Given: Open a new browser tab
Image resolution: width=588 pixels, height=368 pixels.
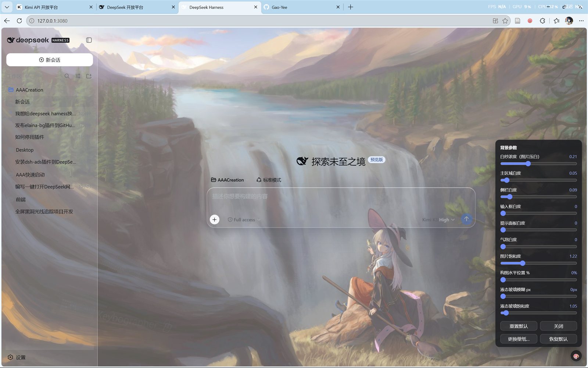Looking at the screenshot, I should point(351,7).
